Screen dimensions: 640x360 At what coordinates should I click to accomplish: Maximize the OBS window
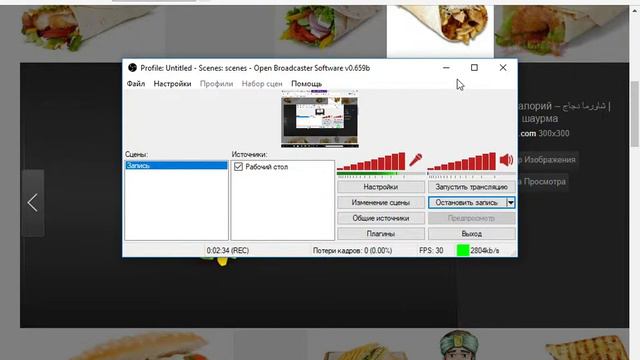[474, 68]
